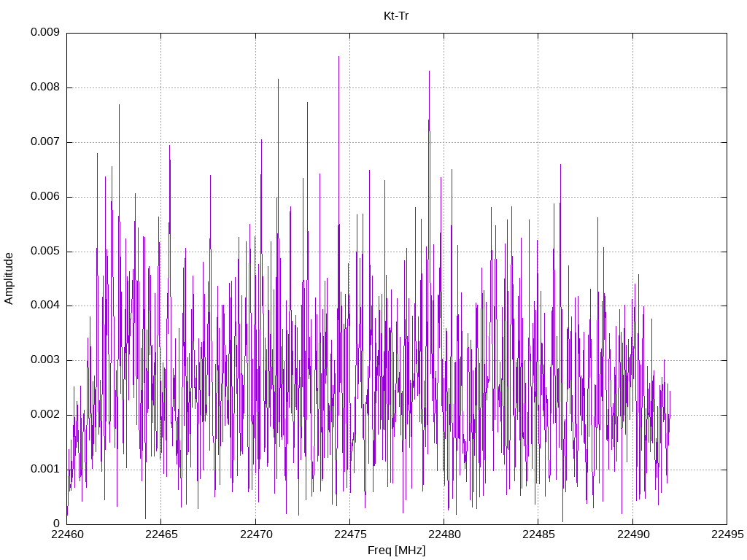747x560 pixels.
Task: Click the y-axis tick 0.004
Action: point(45,306)
